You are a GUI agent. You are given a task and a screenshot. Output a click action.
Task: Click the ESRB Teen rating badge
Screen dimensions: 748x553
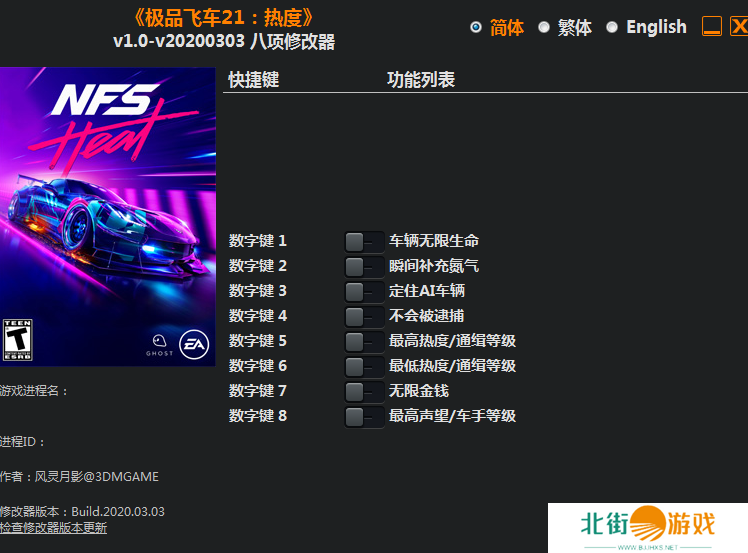pyautogui.click(x=16, y=340)
